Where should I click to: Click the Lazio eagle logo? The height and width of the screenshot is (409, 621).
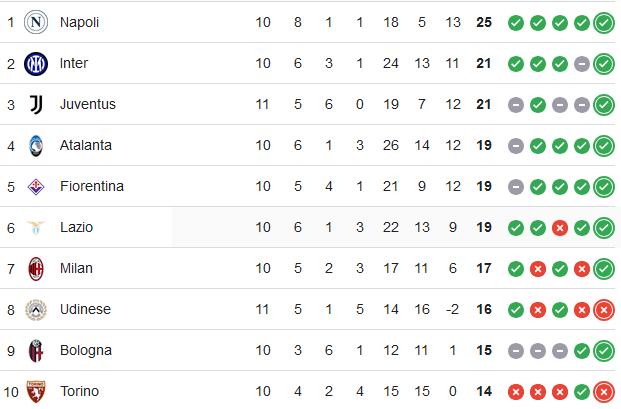click(x=36, y=228)
